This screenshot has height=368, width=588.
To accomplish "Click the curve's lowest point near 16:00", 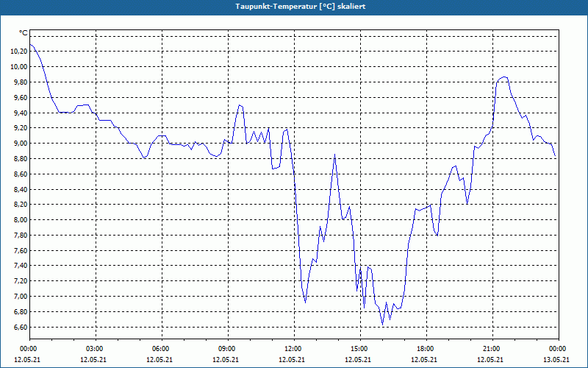I will point(382,325).
